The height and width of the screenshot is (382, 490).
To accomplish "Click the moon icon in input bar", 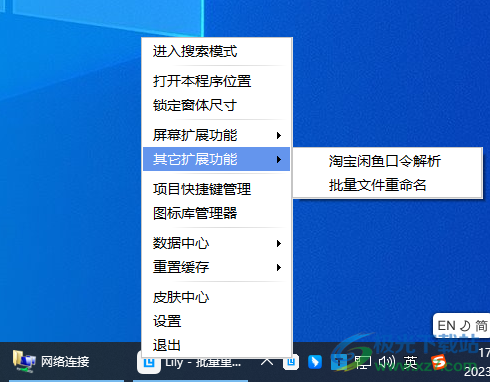I will (465, 326).
